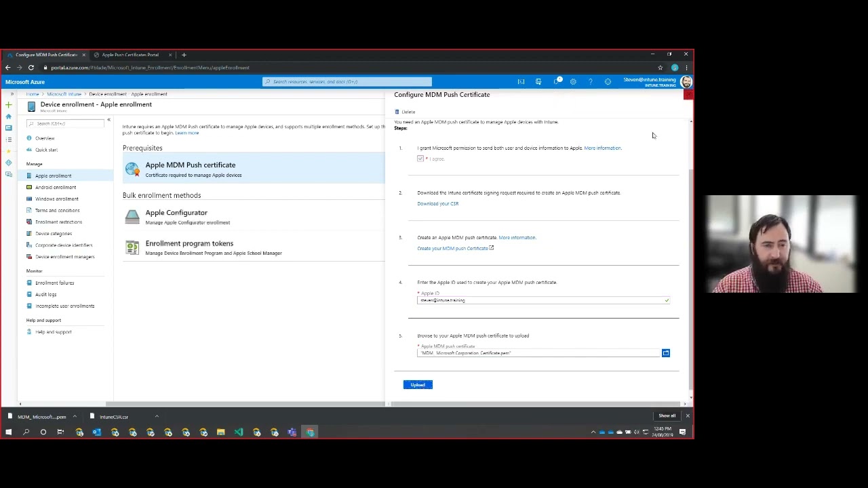Image resolution: width=868 pixels, height=488 pixels.
Task: Switch to Apple Push Certificates Portal tab
Action: click(x=132, y=55)
